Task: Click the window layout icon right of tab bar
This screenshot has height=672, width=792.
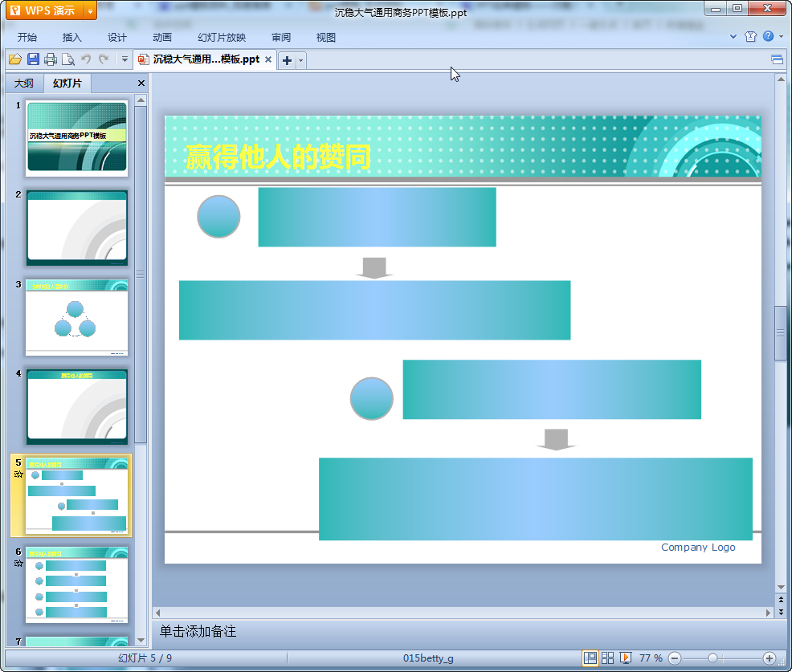Action: pyautogui.click(x=777, y=60)
